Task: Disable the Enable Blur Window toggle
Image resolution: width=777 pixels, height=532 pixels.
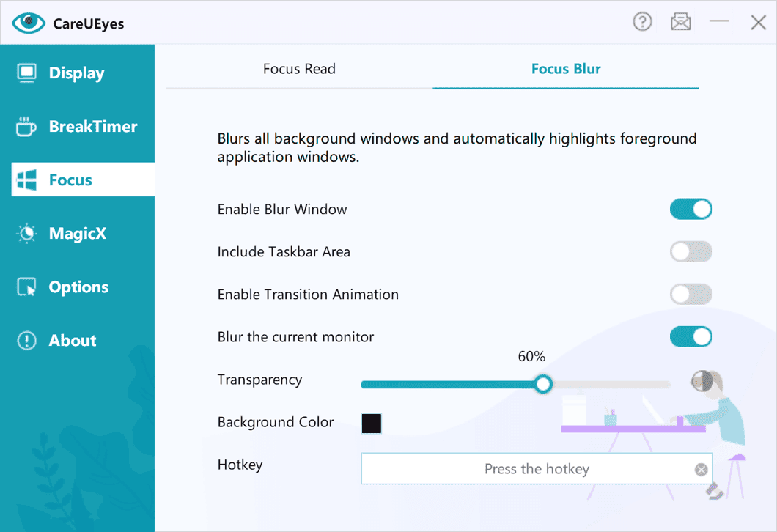Action: coord(691,209)
